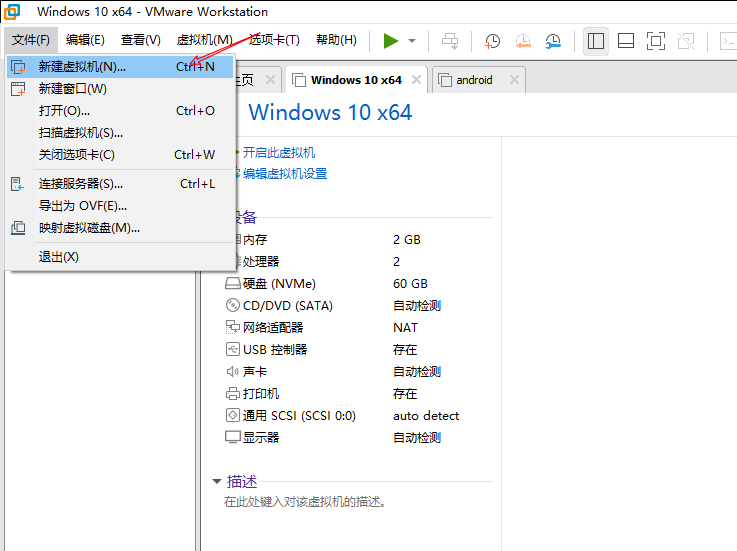
Task: Collapse the 描述 section triangle
Action: (217, 481)
